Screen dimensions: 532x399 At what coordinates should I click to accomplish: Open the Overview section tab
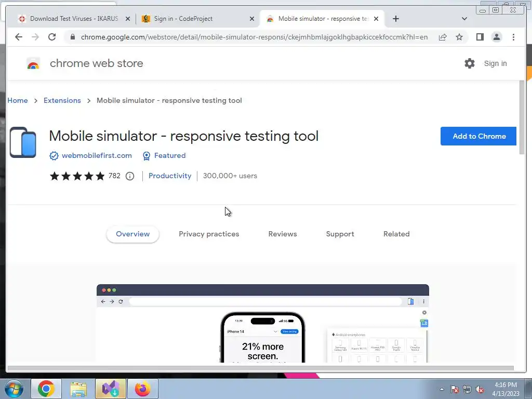[132, 234]
